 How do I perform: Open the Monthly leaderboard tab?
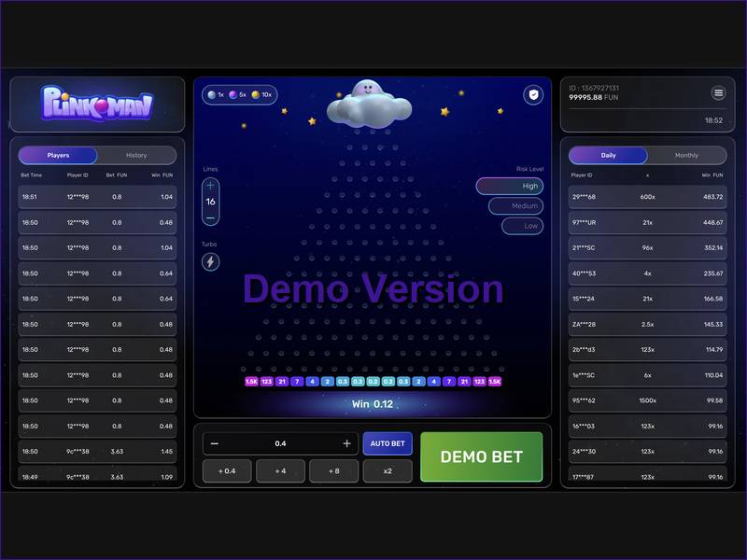[686, 155]
